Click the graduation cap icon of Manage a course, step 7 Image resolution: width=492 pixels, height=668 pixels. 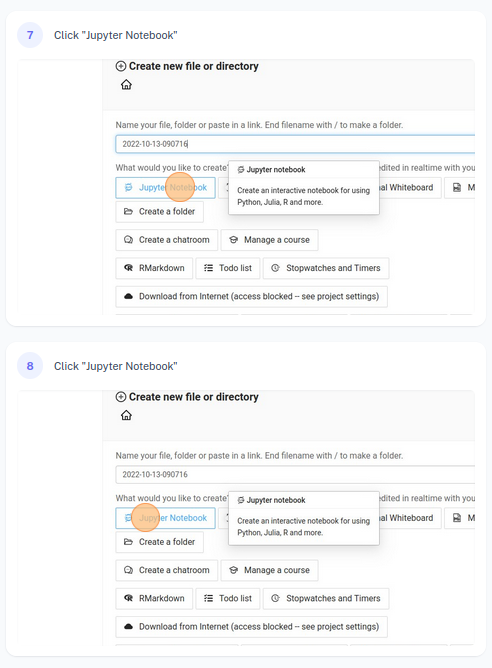[x=233, y=240]
